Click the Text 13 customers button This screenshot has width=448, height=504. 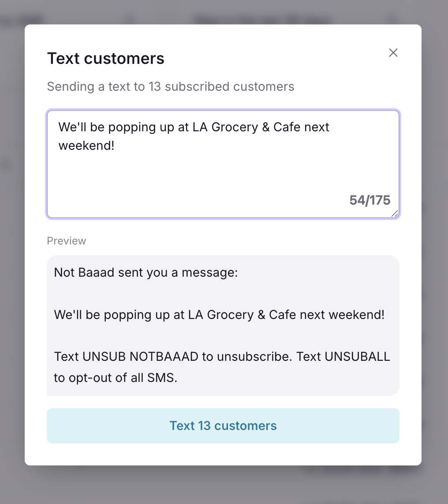coord(223,426)
